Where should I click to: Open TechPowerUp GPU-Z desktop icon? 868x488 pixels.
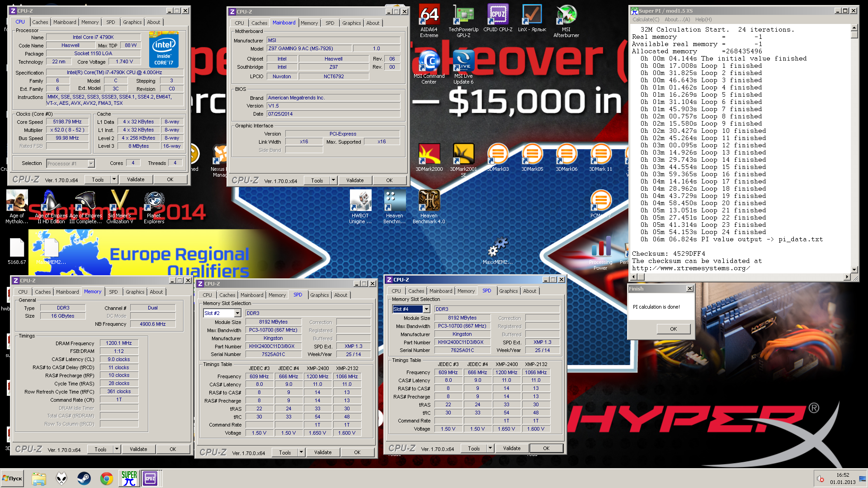point(463,20)
